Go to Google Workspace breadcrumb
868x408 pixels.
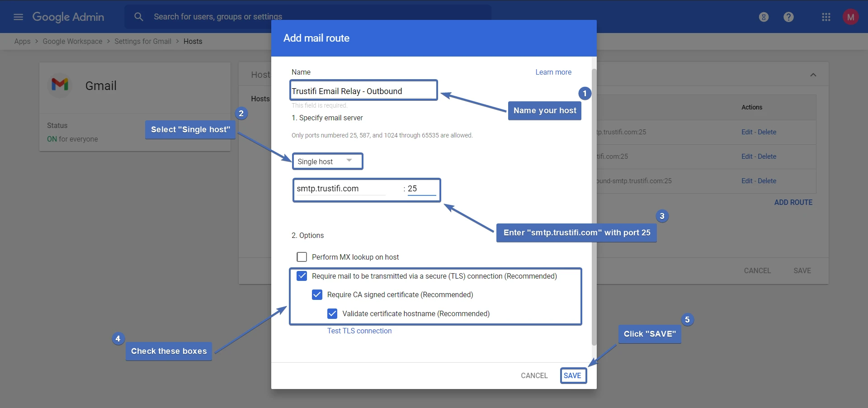[x=72, y=41]
